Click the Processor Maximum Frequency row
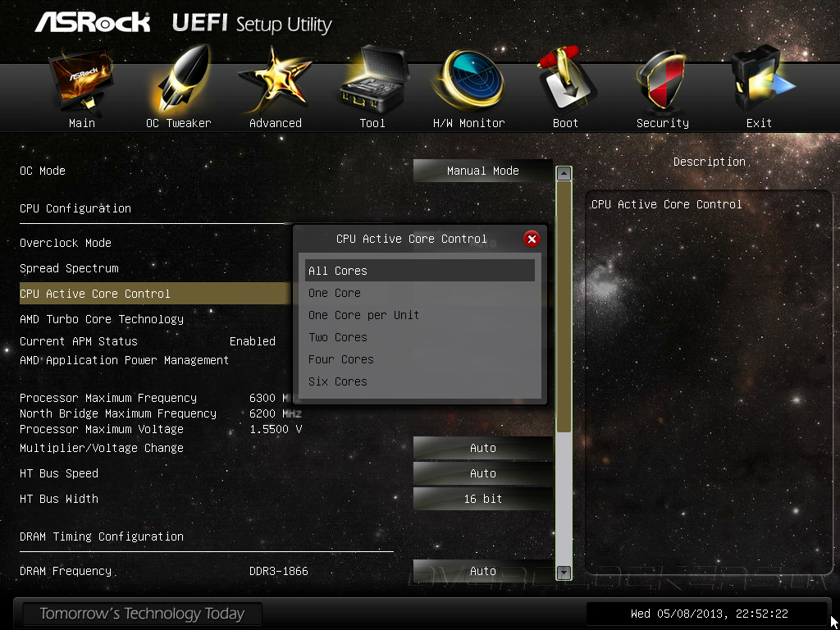The image size is (840, 630). (161, 398)
